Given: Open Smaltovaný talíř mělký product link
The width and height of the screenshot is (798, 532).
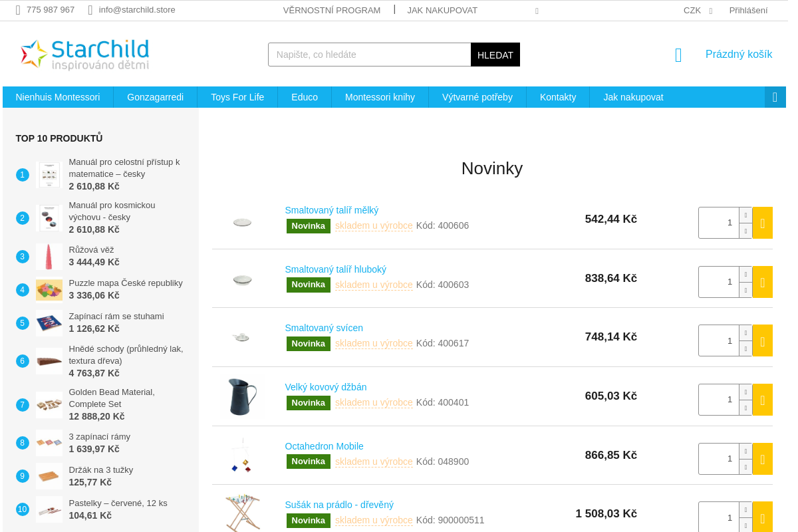Looking at the screenshot, I should coord(332,210).
